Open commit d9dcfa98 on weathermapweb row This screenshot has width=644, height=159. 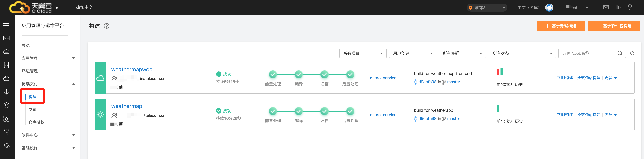click(427, 82)
